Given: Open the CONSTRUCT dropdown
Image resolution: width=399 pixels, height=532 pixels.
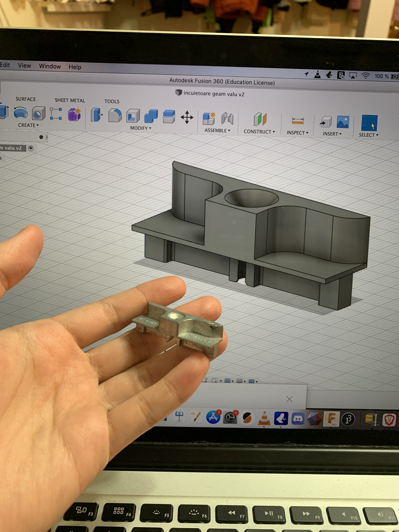Looking at the screenshot, I should click(259, 132).
